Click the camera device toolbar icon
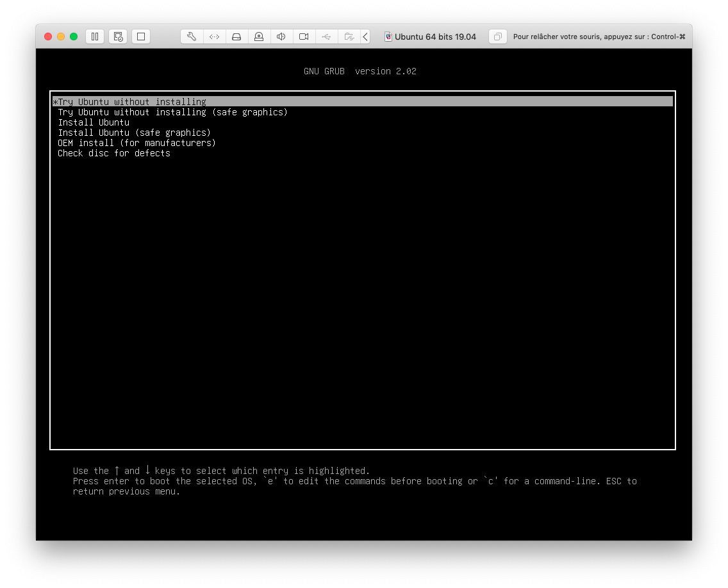Viewport: 728px width, 588px height. pos(304,37)
